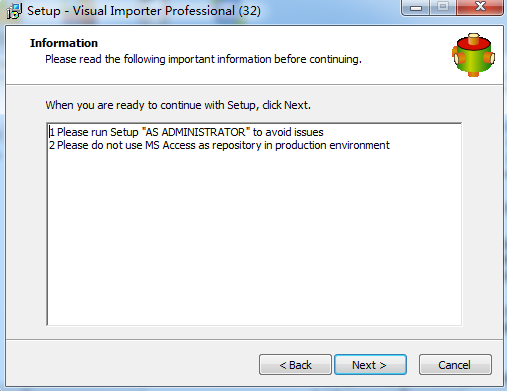Click the line about running Setup AS ADMINISTRATOR
Viewport: 507px width, 391px height.
[x=186, y=132]
